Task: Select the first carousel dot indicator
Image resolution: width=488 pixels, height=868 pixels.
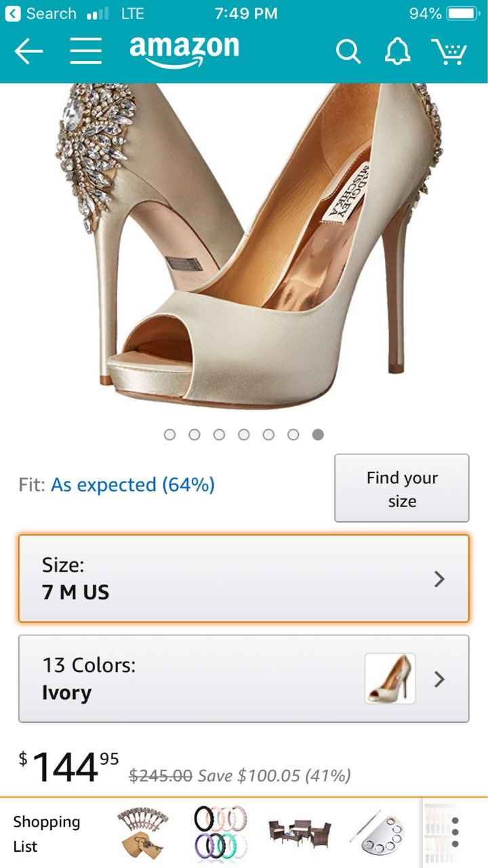Action: pos(169,435)
